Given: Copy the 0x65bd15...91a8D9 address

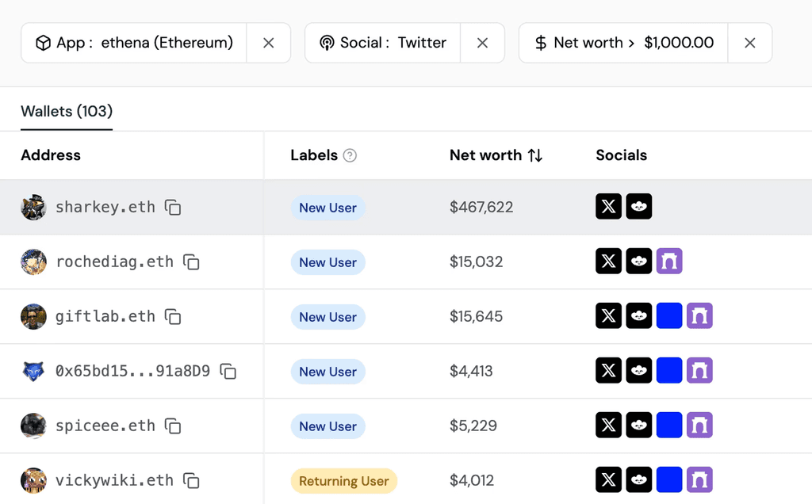Looking at the screenshot, I should [228, 371].
